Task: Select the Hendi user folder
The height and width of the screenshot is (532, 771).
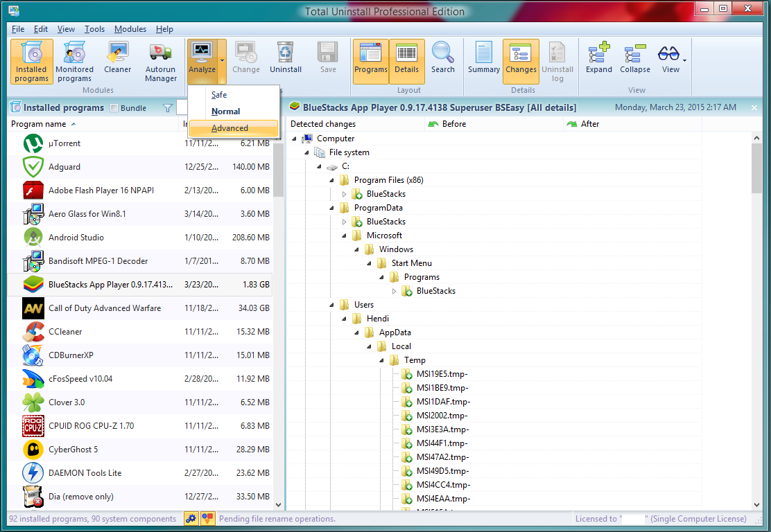Action: [x=377, y=319]
